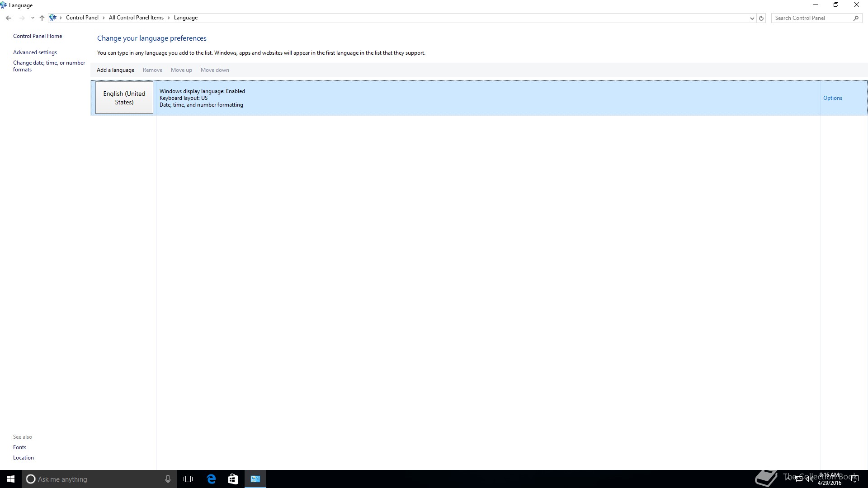Viewport: 868px width, 488px height.
Task: Click the Up one level arrow
Action: point(42,18)
